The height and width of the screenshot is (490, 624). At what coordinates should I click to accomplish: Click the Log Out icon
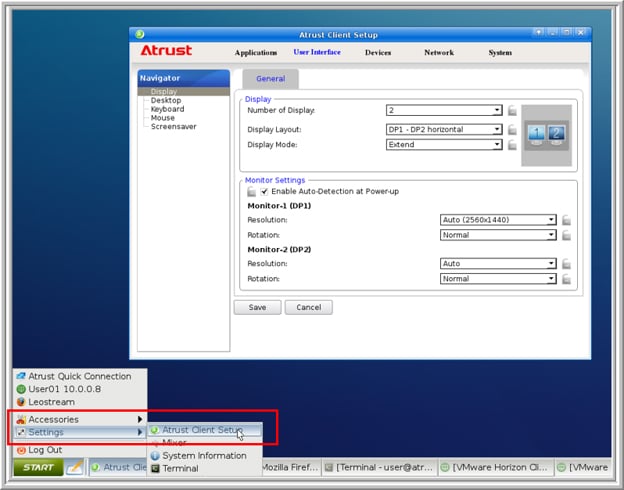click(x=21, y=450)
